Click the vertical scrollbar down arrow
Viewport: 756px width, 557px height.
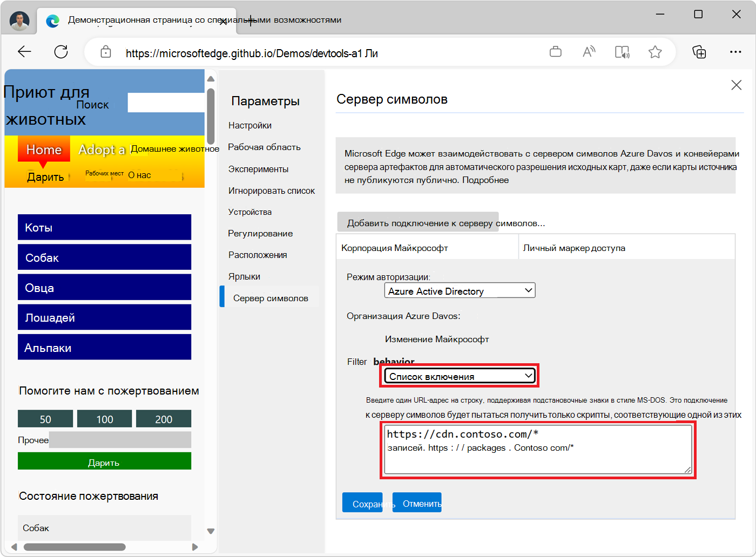coord(211,531)
